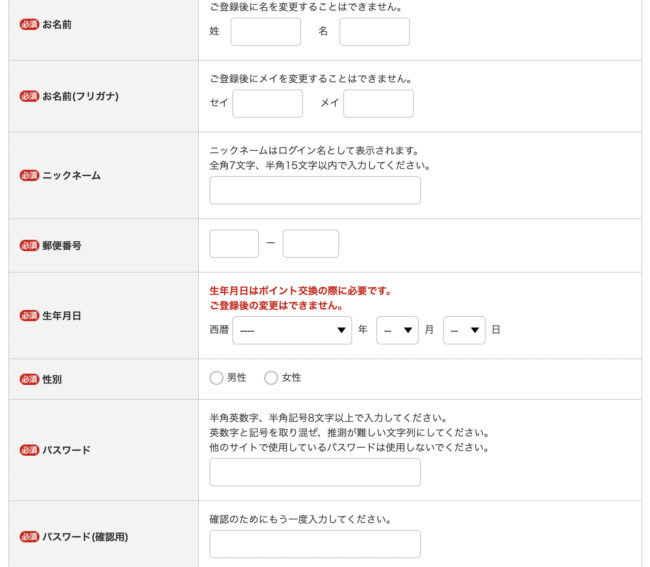This screenshot has width=650, height=567.
Task: Select the second 郵便番号 postal code box
Action: pos(311,244)
